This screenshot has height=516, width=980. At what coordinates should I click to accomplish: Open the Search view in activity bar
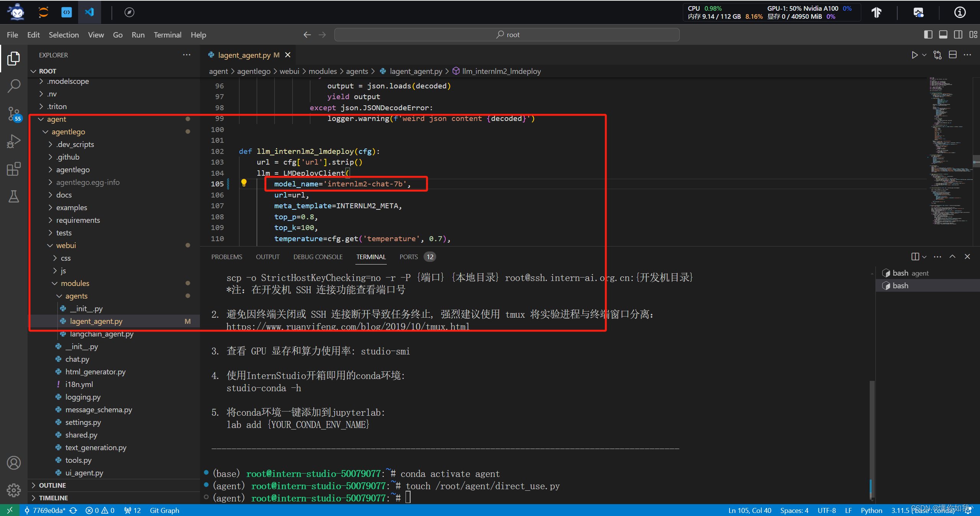[x=14, y=86]
